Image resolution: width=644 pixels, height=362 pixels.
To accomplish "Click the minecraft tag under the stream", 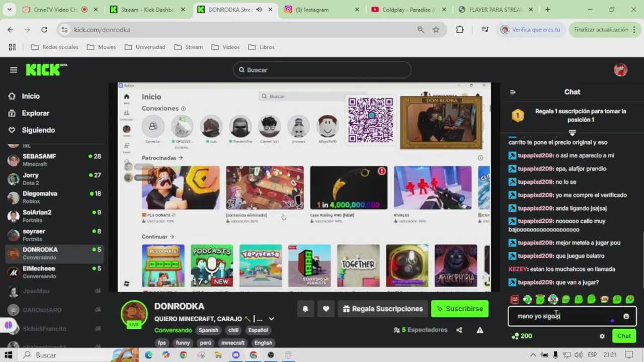I will pos(233,343).
